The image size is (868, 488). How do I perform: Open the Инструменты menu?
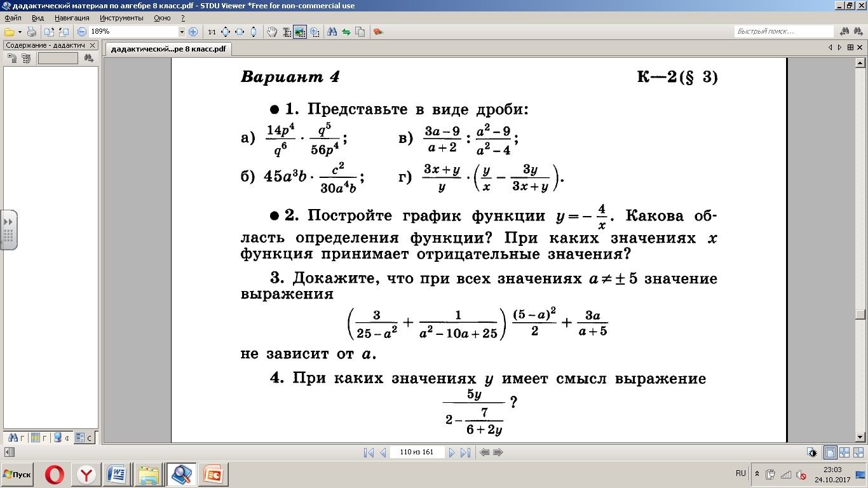point(121,18)
